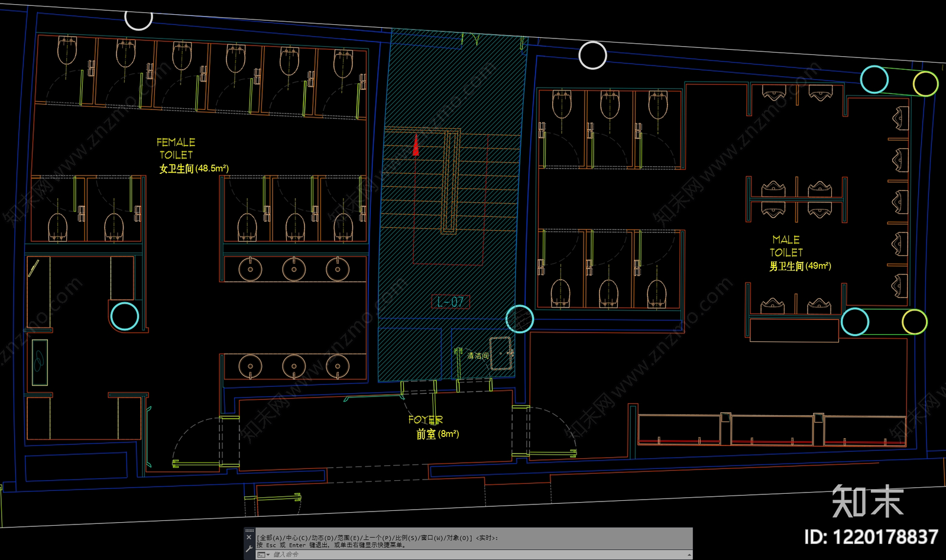
Task: Expand command history arrow
Action: click(x=689, y=555)
